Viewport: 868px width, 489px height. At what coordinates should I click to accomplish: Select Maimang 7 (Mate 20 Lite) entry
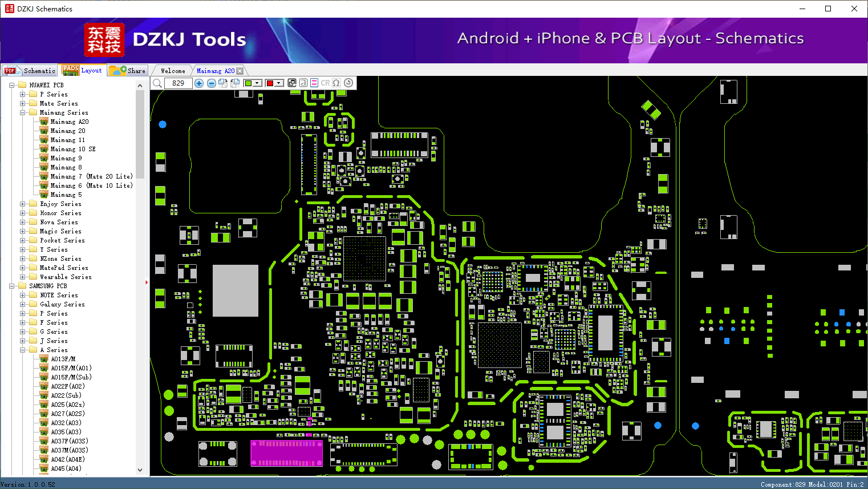(x=91, y=176)
